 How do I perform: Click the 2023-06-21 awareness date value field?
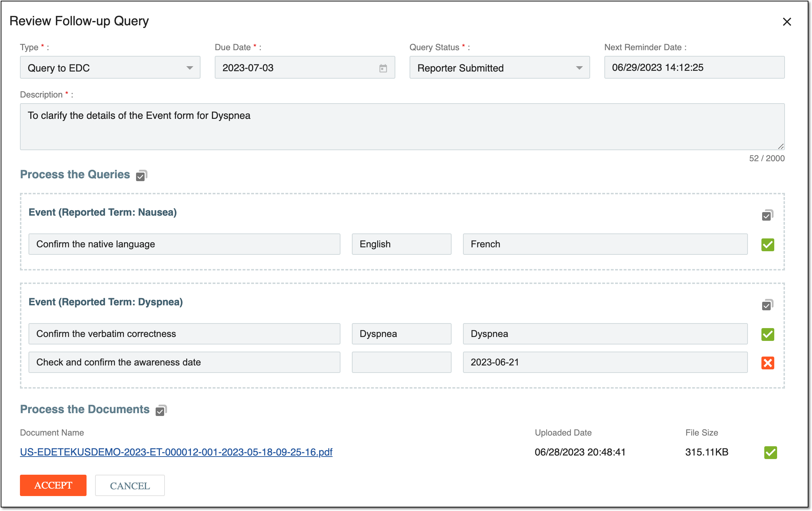[605, 362]
